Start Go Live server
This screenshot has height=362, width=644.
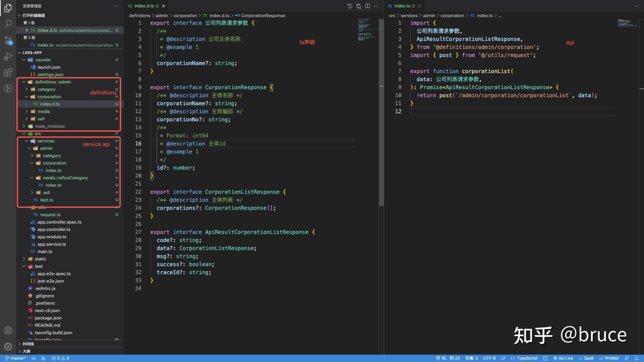tap(563, 358)
